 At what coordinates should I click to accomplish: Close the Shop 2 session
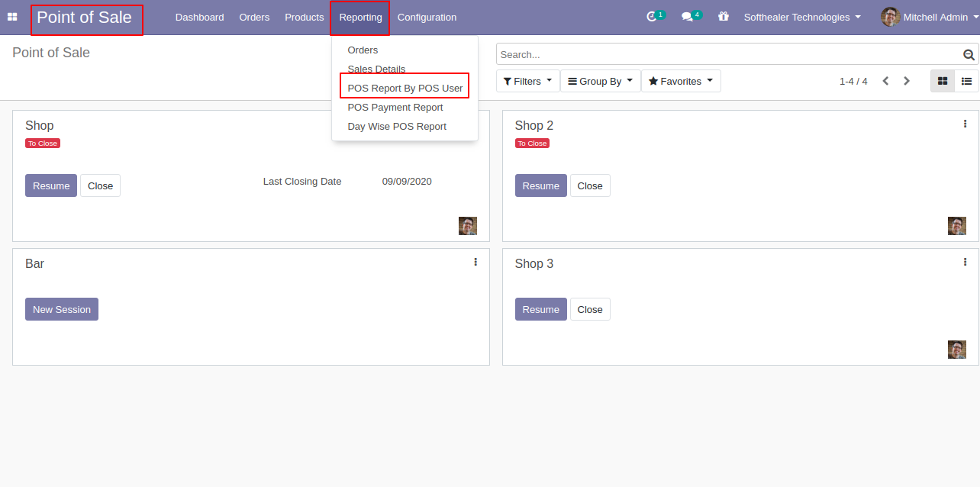click(x=590, y=185)
